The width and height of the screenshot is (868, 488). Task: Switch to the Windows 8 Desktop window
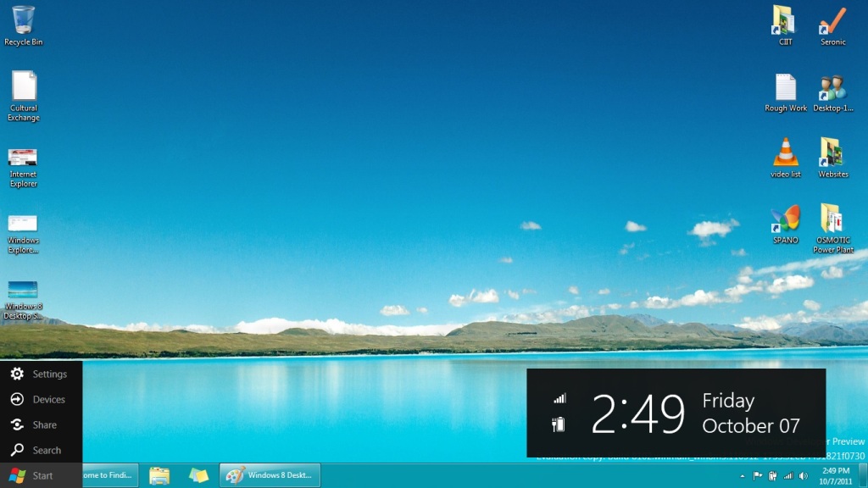pyautogui.click(x=270, y=476)
